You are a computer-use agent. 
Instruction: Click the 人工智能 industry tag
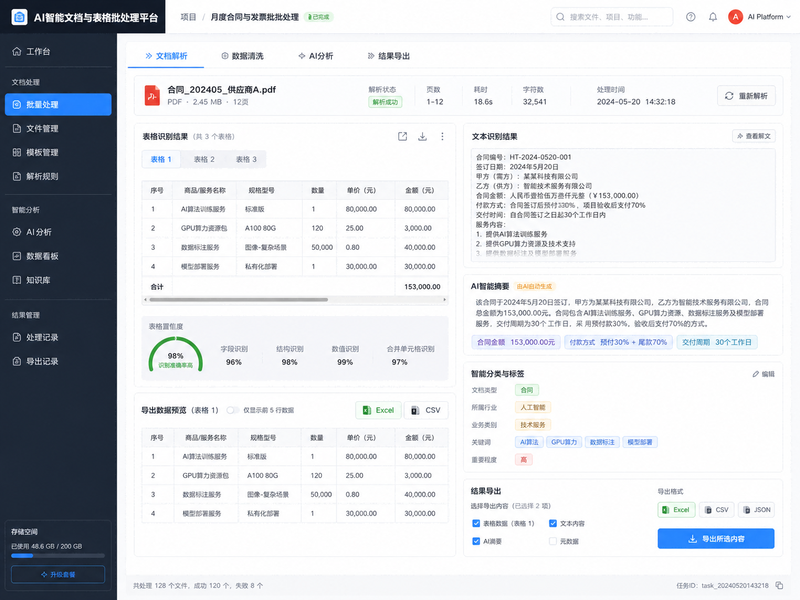point(533,408)
